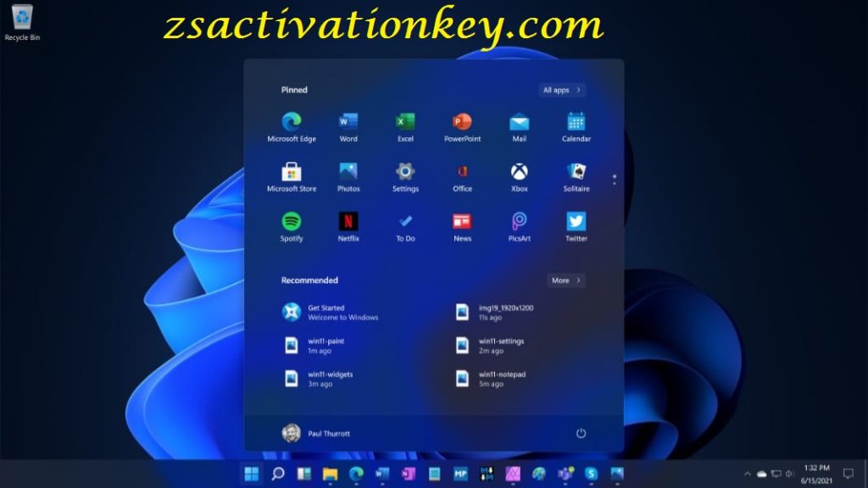This screenshot has height=488, width=868.
Task: Launch the Photos app
Action: coord(348,177)
